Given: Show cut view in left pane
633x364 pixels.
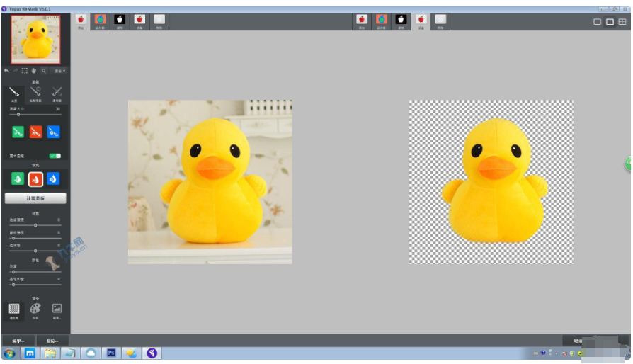Looking at the screenshot, I should [159, 21].
